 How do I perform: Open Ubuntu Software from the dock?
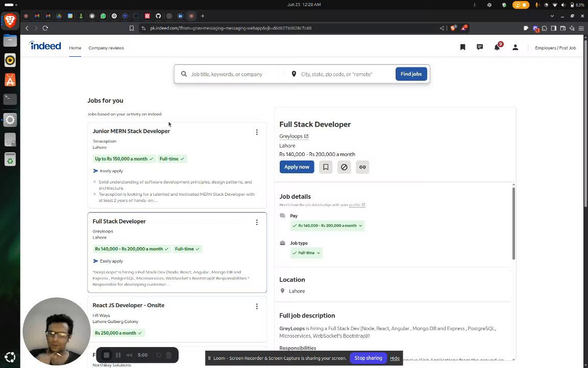pyautogui.click(x=10, y=80)
